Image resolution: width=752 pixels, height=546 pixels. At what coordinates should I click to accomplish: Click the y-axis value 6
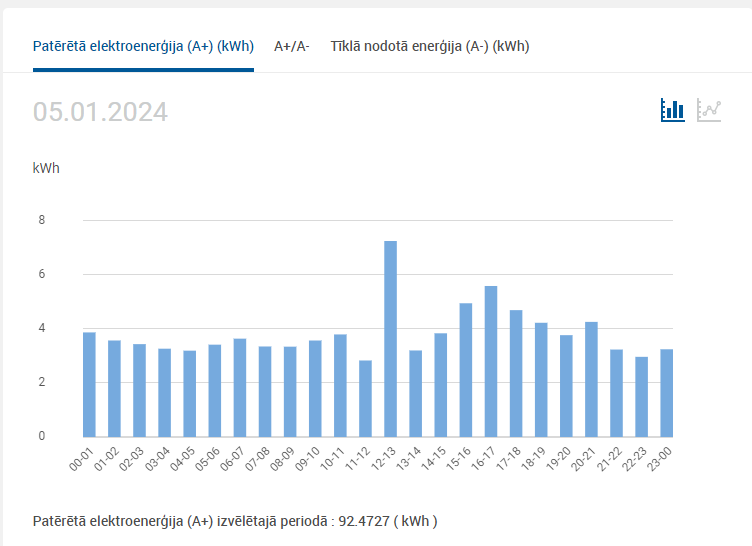[x=42, y=274]
